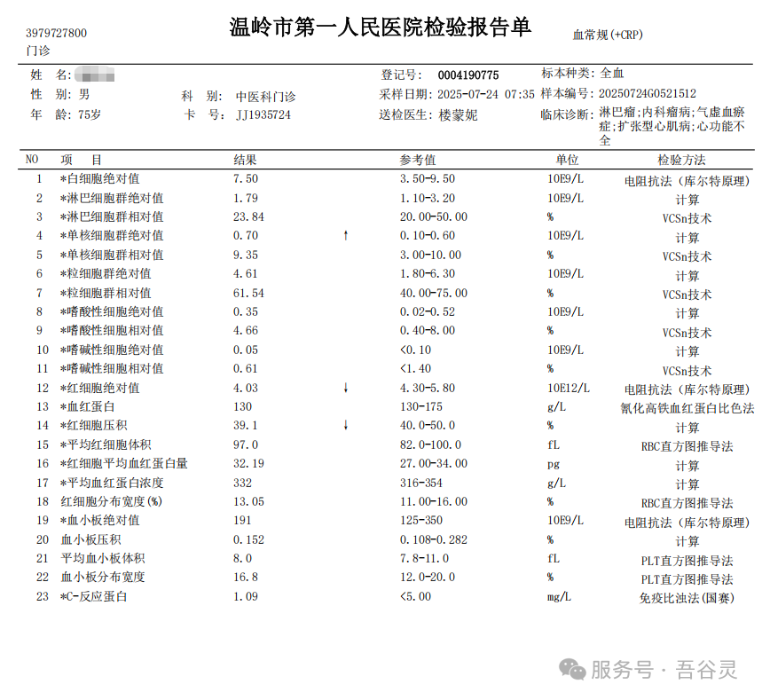Select the unit "mg/L"

pyautogui.click(x=559, y=596)
